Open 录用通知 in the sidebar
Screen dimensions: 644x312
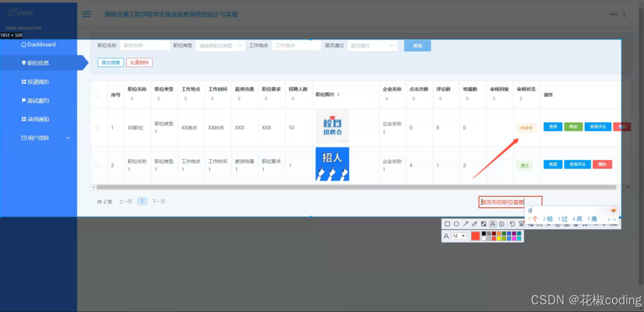pos(36,119)
